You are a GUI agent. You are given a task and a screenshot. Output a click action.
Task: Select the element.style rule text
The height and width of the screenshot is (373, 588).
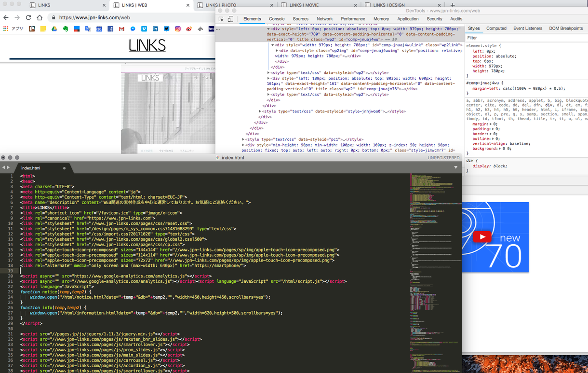(483, 46)
